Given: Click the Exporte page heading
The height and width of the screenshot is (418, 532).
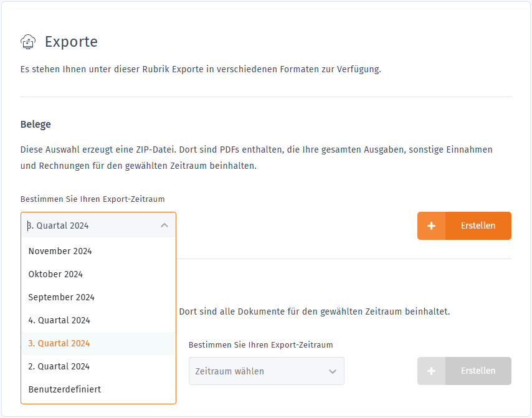Looking at the screenshot, I should (x=71, y=42).
